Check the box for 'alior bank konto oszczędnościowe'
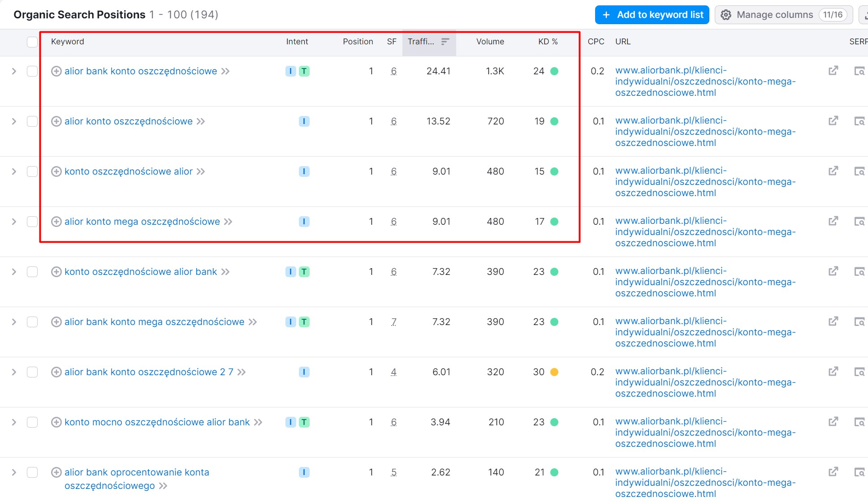This screenshot has width=868, height=501. (x=32, y=71)
